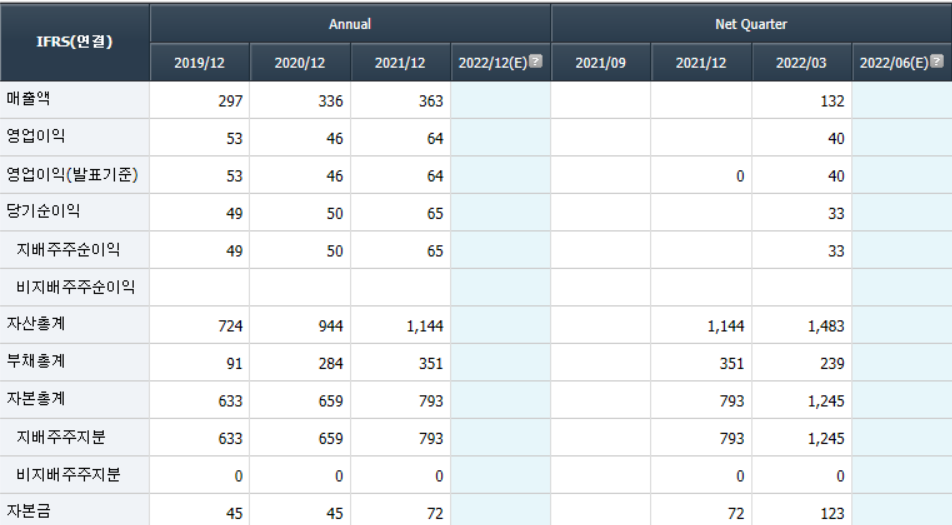Click 매출액 value 336 for 2020/12

pyautogui.click(x=330, y=101)
